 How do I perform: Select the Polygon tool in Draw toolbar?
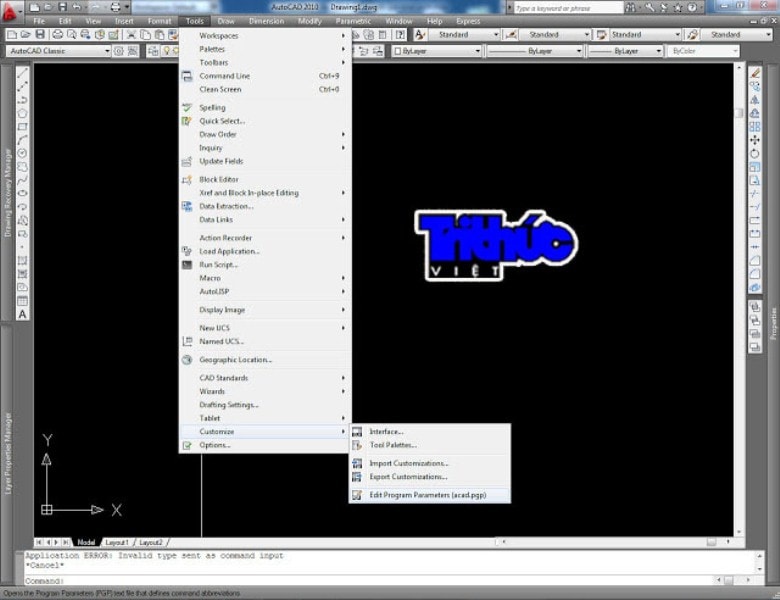[22, 113]
